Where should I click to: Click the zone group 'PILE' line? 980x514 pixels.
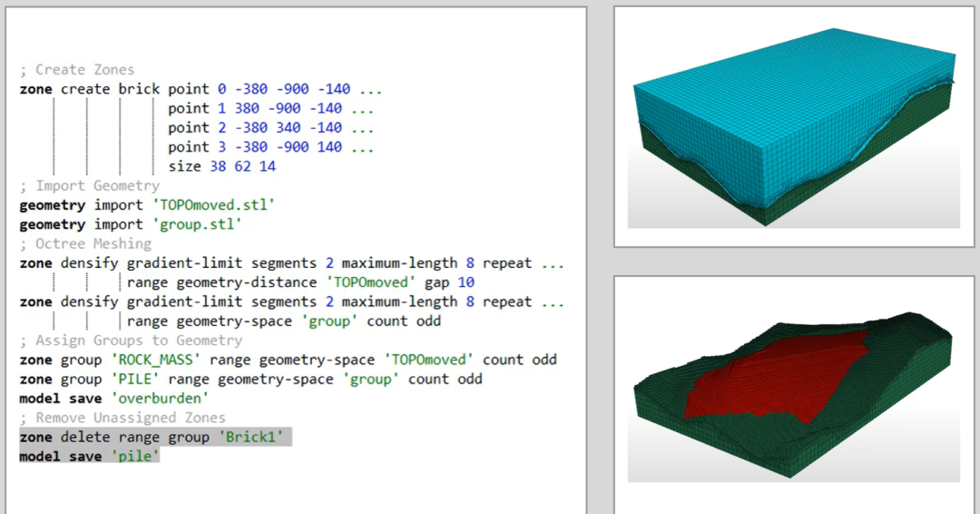[250, 380]
